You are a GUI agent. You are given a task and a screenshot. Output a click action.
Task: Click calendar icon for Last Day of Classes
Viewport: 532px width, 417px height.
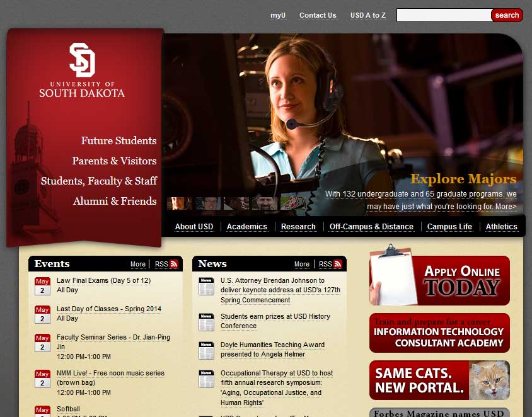[x=42, y=314]
